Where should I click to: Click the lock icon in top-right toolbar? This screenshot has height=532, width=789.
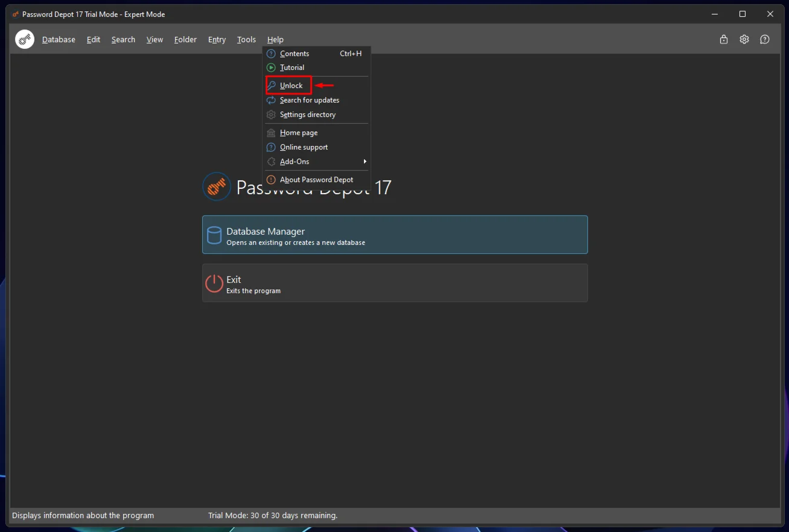(724, 39)
